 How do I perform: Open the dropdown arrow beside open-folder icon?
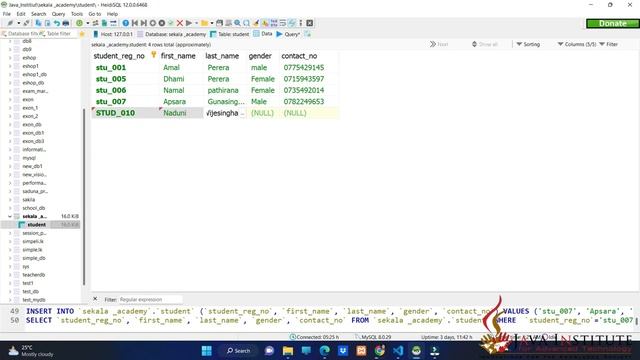coord(212,23)
